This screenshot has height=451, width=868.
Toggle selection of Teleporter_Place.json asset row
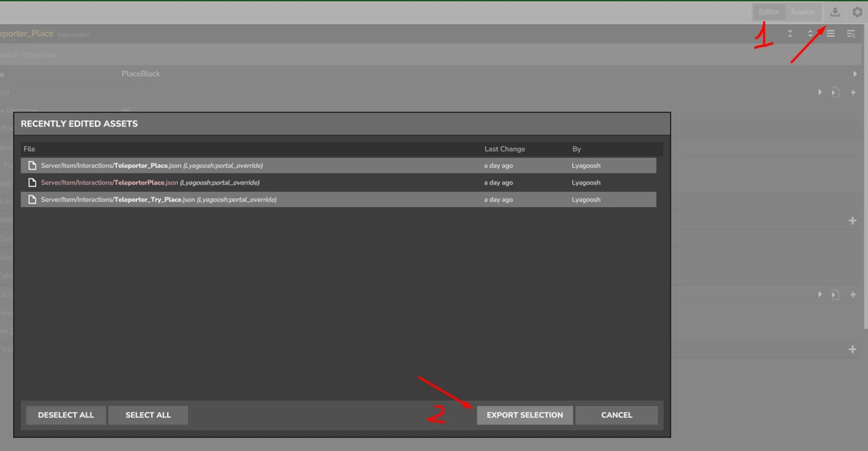coord(289,166)
